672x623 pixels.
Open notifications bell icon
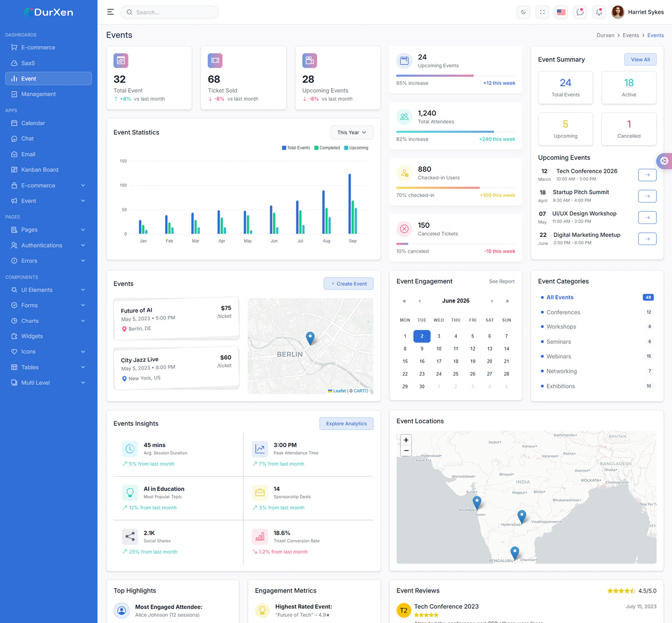point(599,12)
